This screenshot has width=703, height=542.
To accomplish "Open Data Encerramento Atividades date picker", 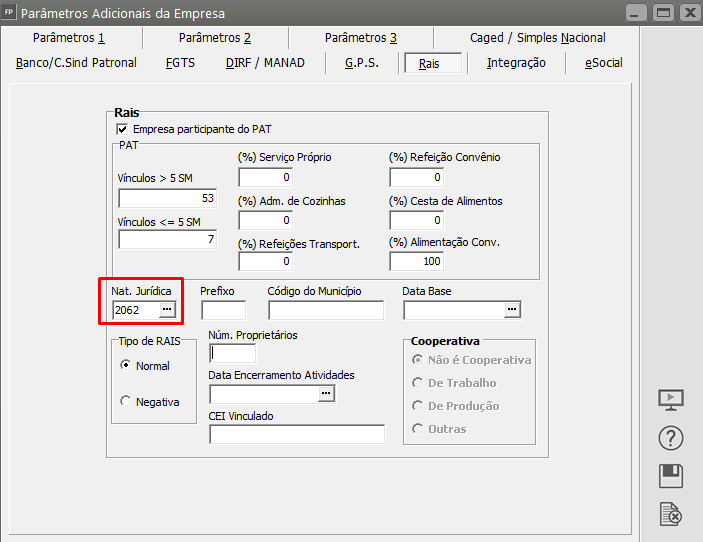I will coord(326,394).
